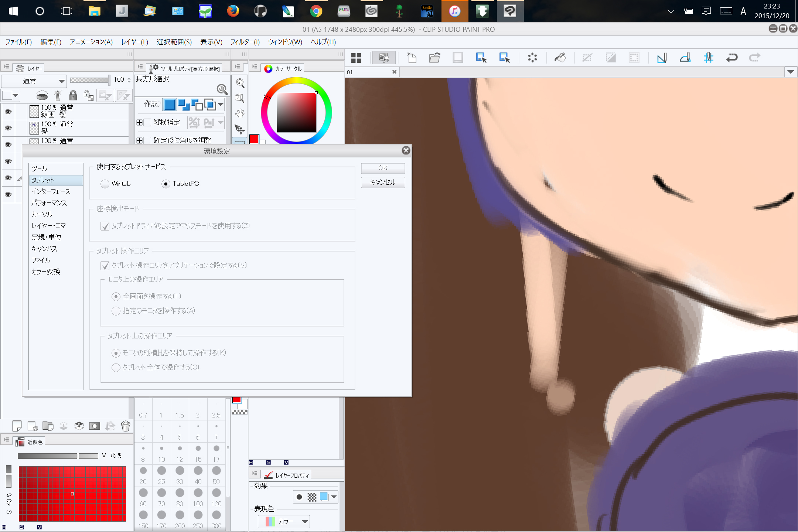
Task: Select カーソル in preferences category list
Action: [x=42, y=214]
